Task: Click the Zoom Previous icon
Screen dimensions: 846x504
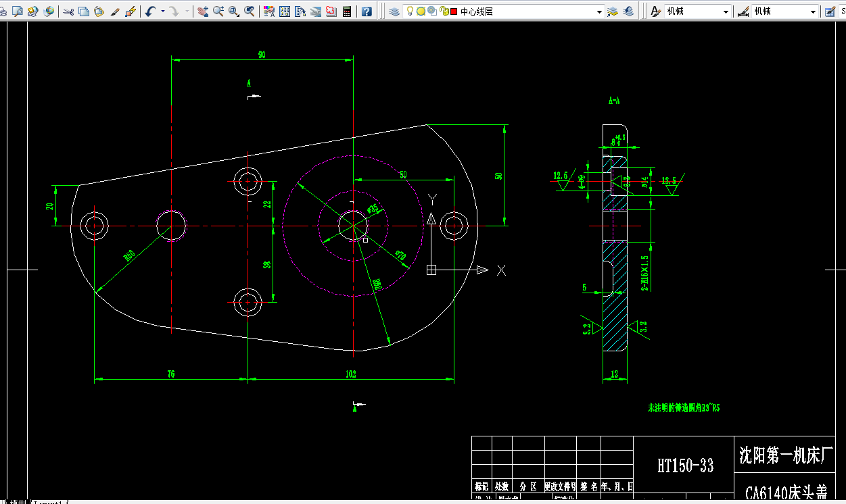Action: [x=250, y=11]
